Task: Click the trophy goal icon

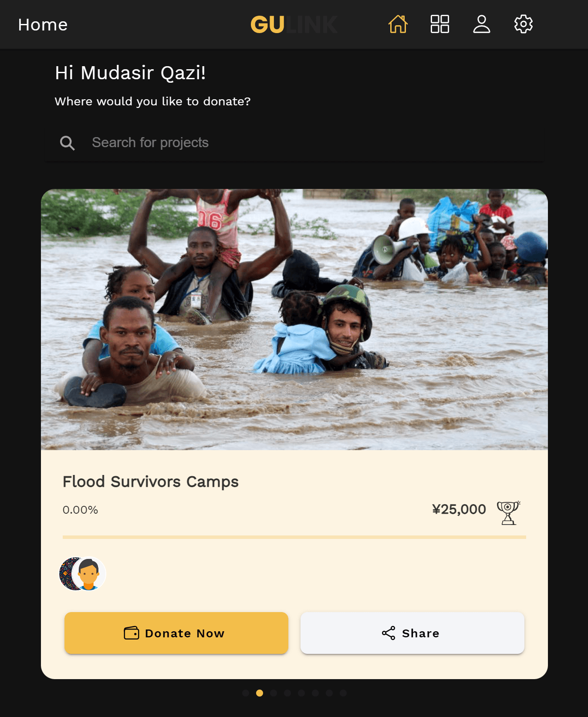Action: 508,512
